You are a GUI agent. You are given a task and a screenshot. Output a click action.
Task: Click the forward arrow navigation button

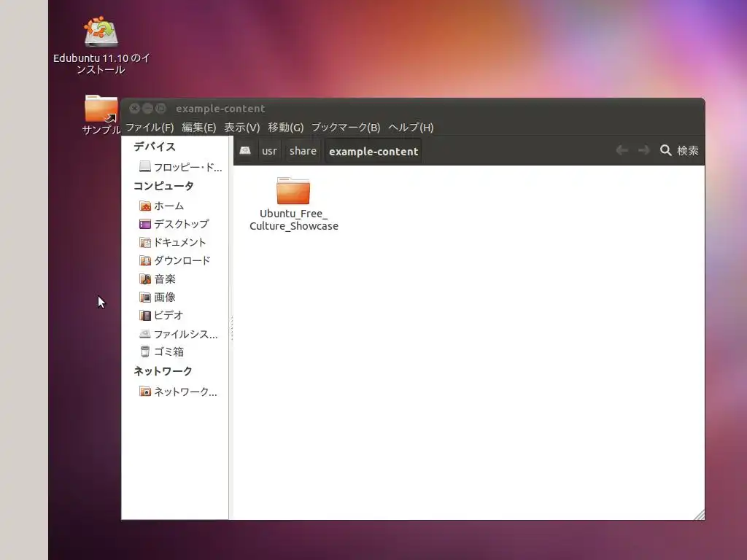click(643, 150)
